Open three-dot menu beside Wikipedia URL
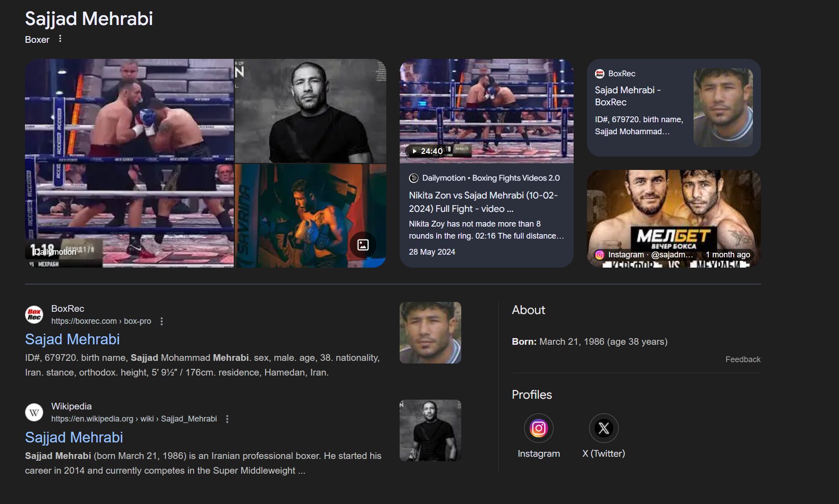 [227, 419]
